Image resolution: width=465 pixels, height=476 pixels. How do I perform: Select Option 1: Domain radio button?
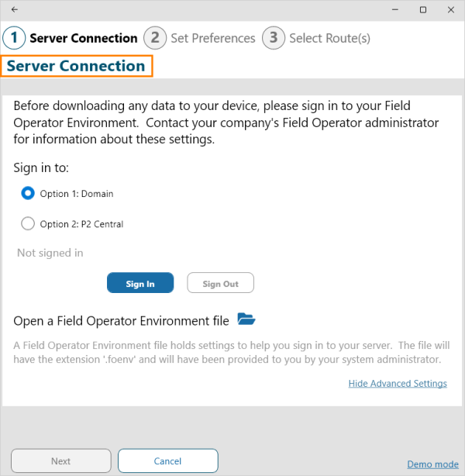pos(28,193)
